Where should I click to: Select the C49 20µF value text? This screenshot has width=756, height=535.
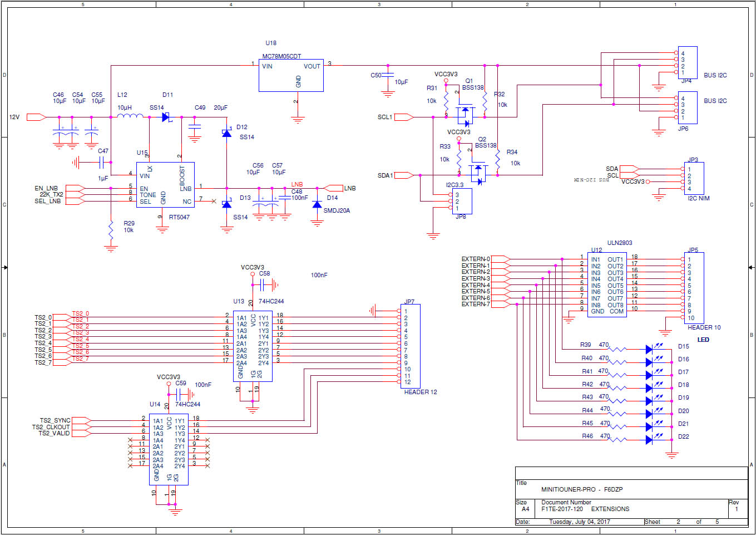coord(221,107)
